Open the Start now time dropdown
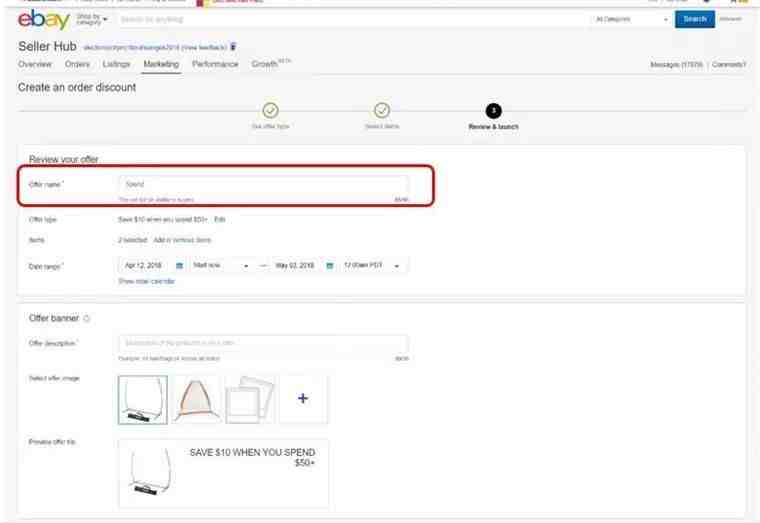This screenshot has height=523, width=760. [x=221, y=266]
